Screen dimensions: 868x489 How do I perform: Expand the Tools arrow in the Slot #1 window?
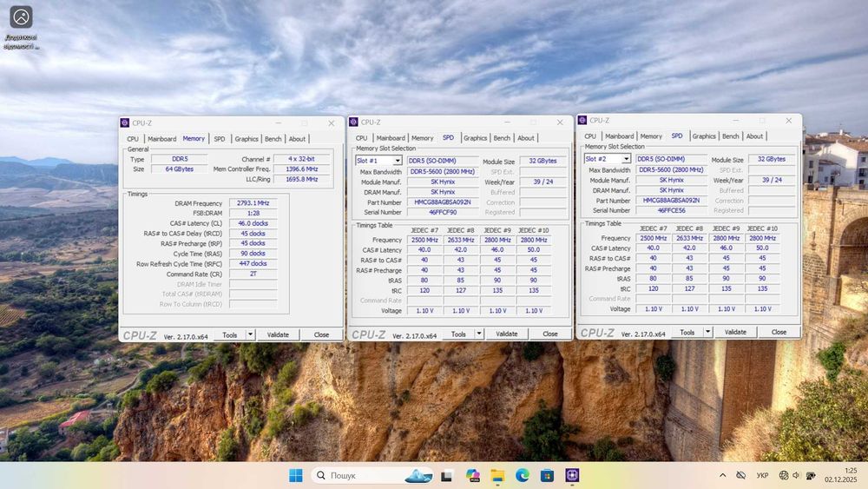pos(479,334)
